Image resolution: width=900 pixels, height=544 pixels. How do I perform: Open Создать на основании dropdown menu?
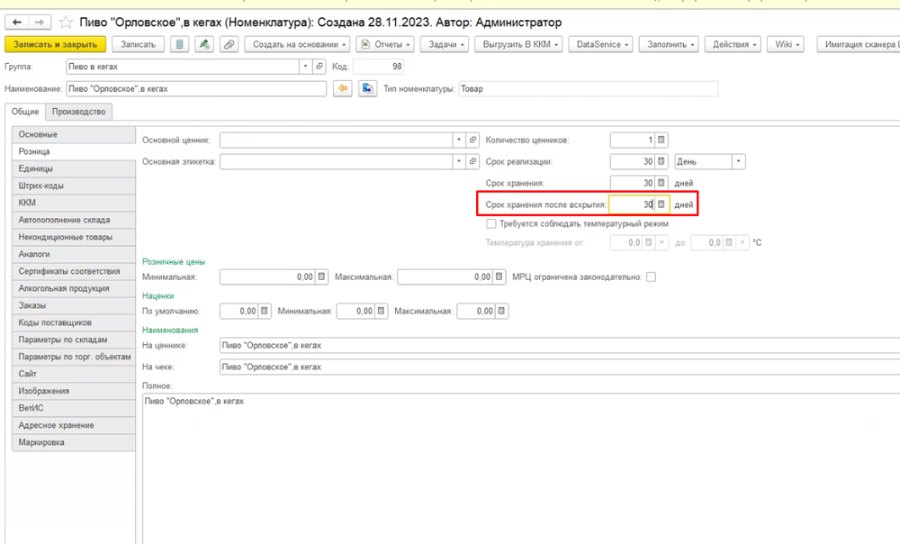pyautogui.click(x=297, y=44)
